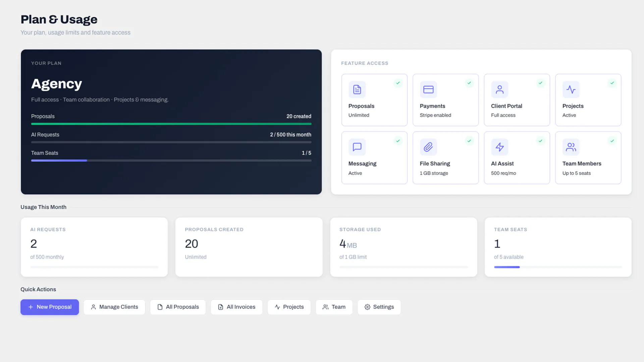644x362 pixels.
Task: Click the Settings button's text label
Action: pos(383,307)
